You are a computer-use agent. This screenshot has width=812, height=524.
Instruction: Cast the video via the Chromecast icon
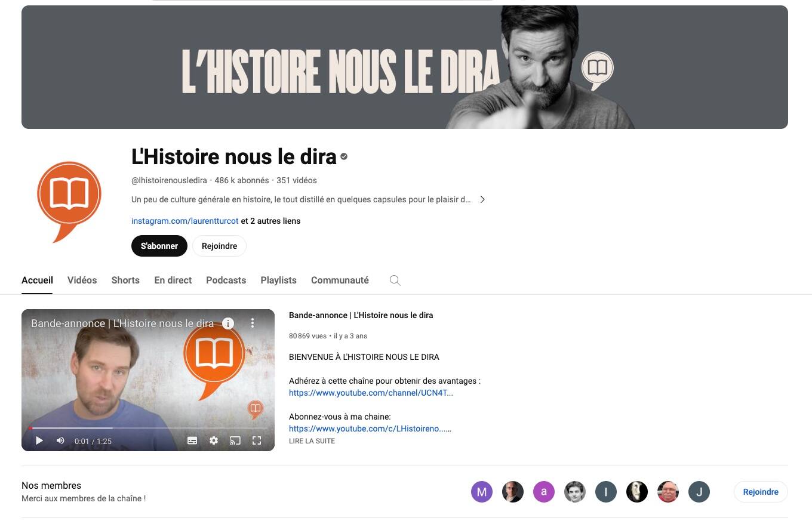click(x=235, y=440)
